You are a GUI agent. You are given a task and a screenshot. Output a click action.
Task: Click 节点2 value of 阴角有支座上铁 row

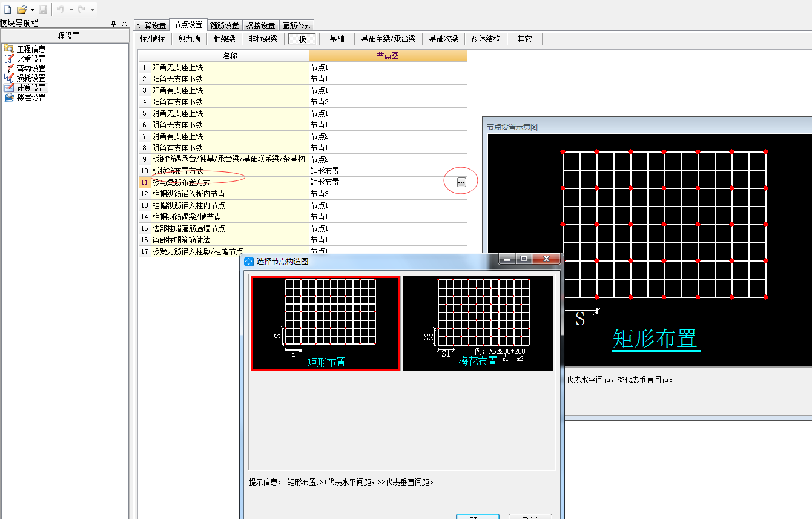tap(388, 136)
